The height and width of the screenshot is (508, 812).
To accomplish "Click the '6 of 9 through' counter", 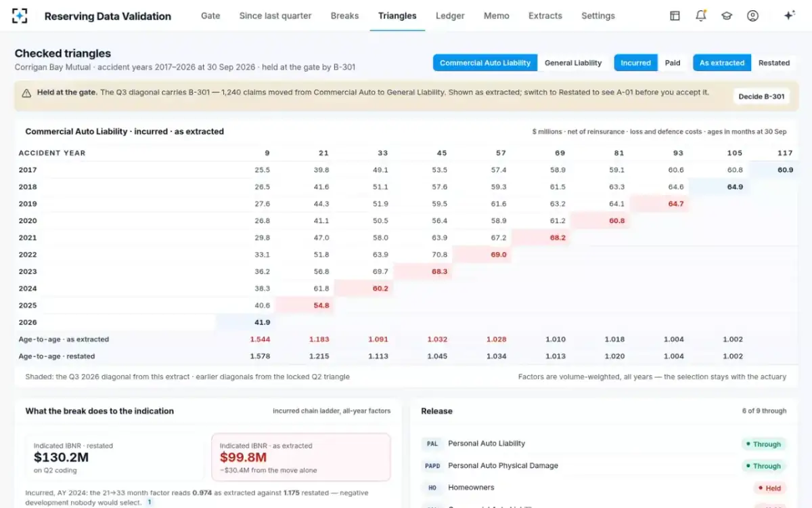I will tap(764, 411).
